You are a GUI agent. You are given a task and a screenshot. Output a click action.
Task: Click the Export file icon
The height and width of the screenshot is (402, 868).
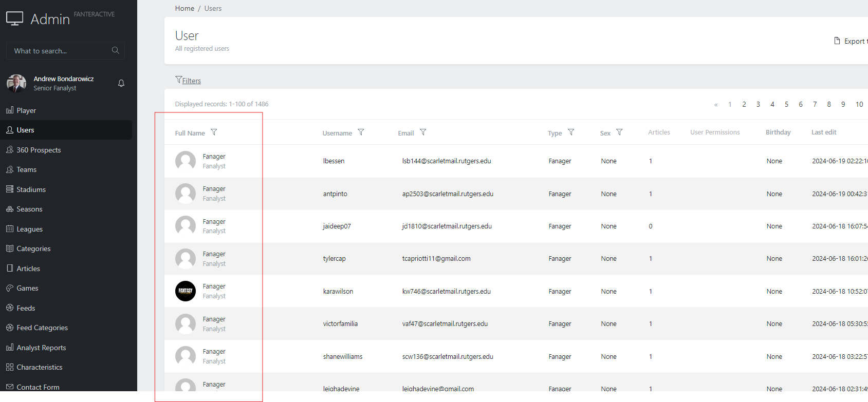point(837,41)
